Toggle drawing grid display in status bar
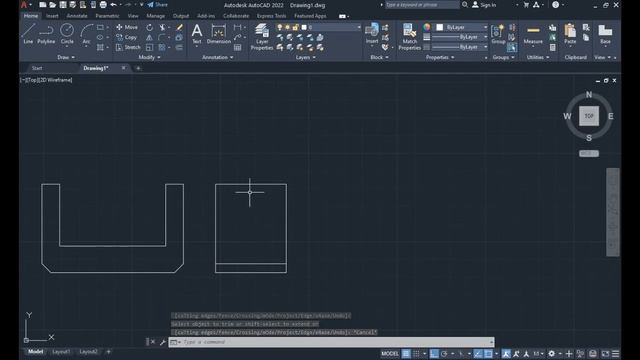Viewport: 640px width, 360px height. coord(406,353)
